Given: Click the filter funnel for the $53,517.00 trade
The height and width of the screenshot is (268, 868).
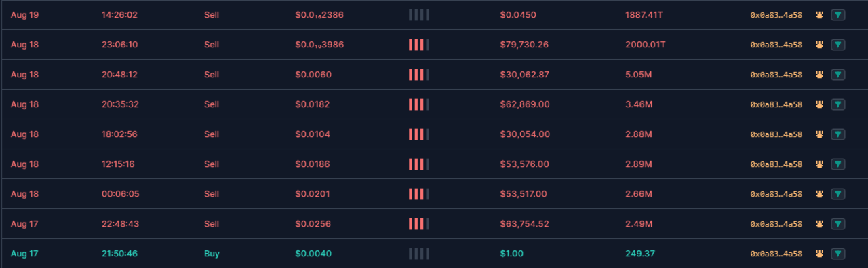Looking at the screenshot, I should tap(838, 194).
